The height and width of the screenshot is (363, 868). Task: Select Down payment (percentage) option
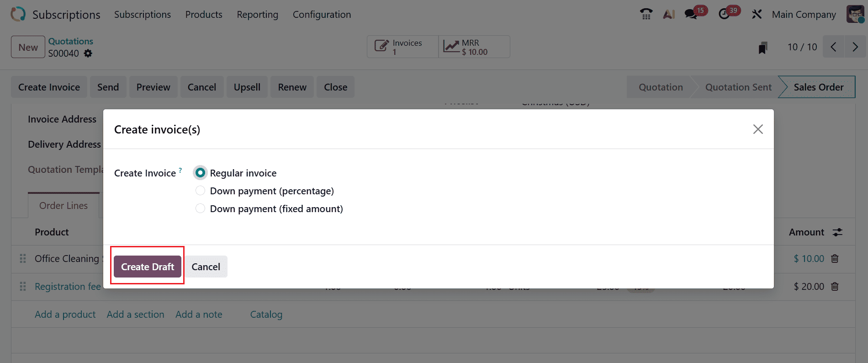200,191
